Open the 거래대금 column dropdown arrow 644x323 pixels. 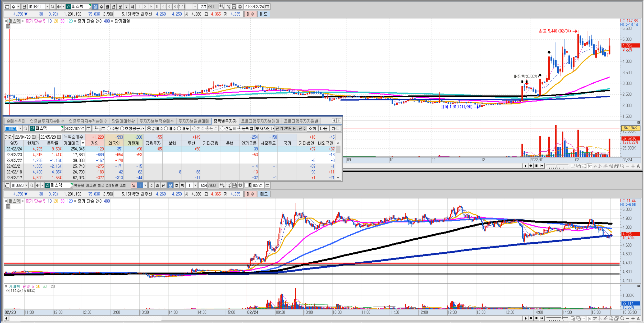coord(83,143)
